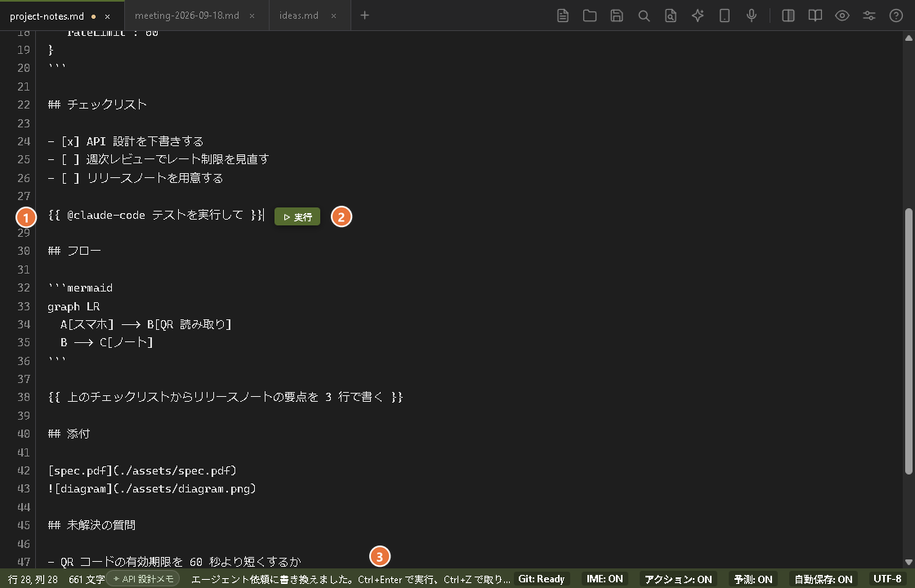Open the AI sparkle assistant icon
The width and height of the screenshot is (915, 588).
coord(698,16)
